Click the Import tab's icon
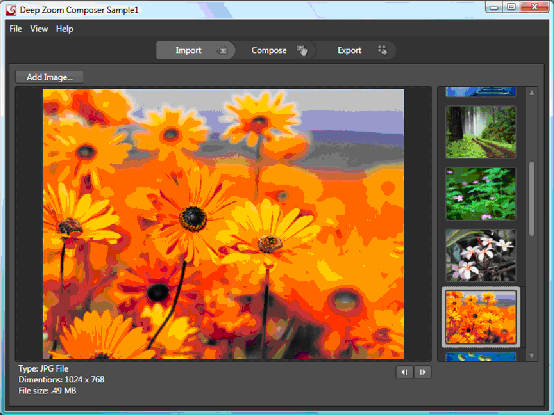 pyautogui.click(x=222, y=51)
